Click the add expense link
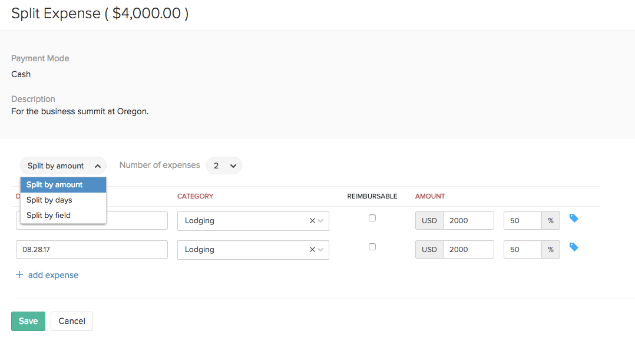The height and width of the screenshot is (364, 635). click(x=53, y=275)
